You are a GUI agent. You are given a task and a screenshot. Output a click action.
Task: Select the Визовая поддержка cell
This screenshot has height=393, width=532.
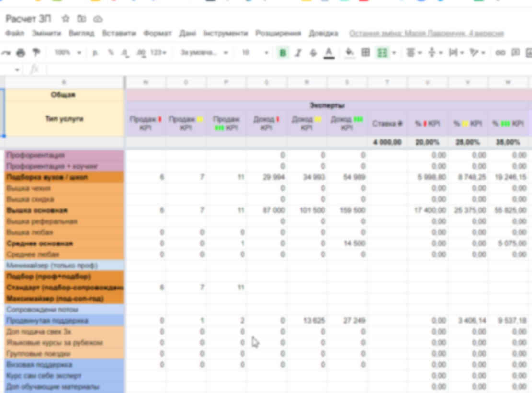point(64,365)
